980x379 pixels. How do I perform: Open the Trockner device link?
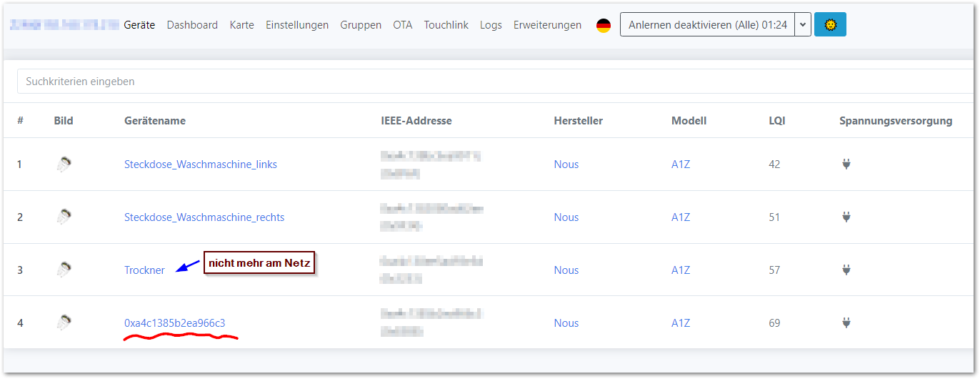point(144,270)
